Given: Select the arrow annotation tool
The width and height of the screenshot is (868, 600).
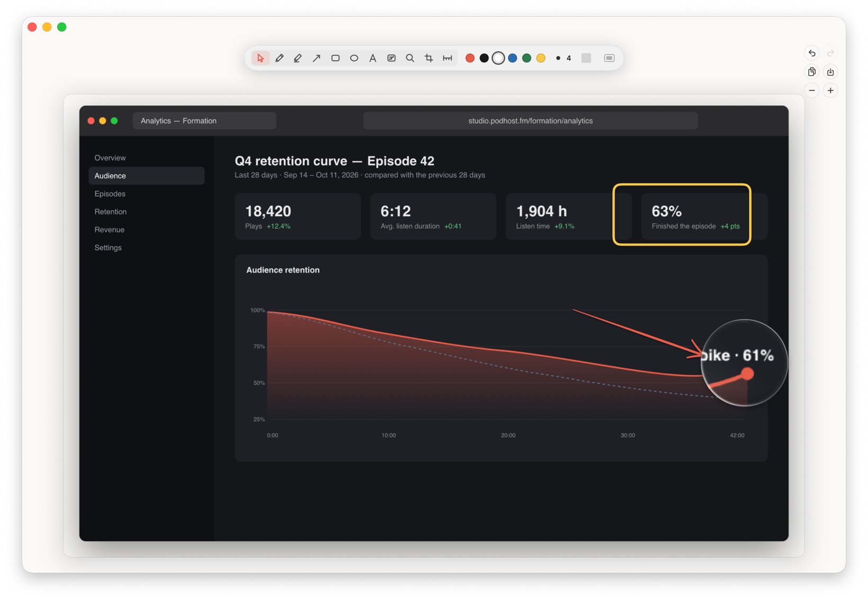Looking at the screenshot, I should point(317,58).
